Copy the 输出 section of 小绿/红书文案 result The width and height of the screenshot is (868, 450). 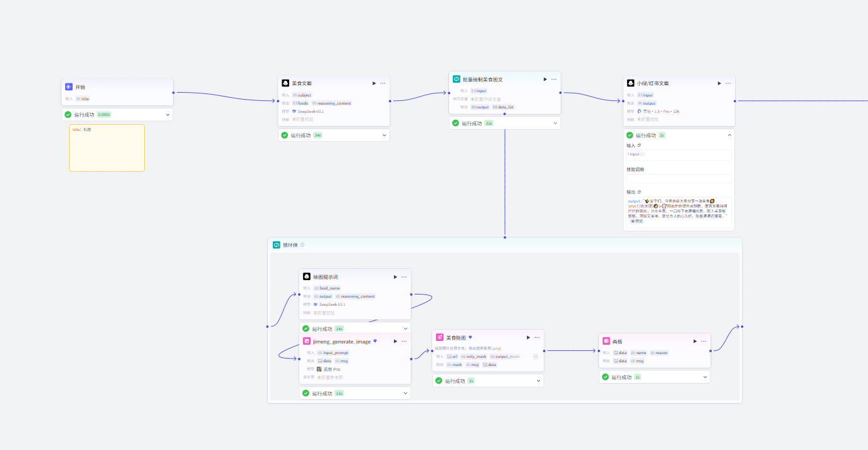pyautogui.click(x=639, y=192)
